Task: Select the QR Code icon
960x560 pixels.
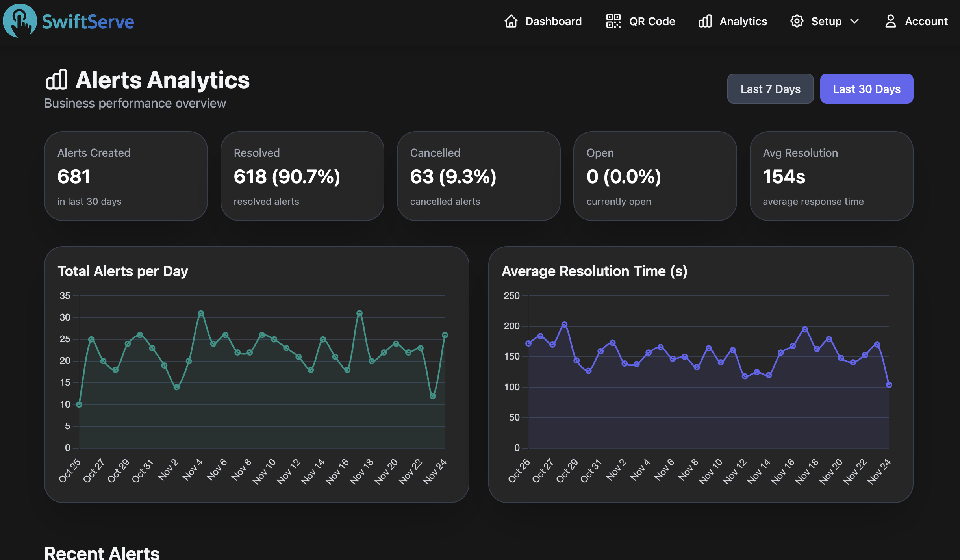Action: [x=613, y=21]
